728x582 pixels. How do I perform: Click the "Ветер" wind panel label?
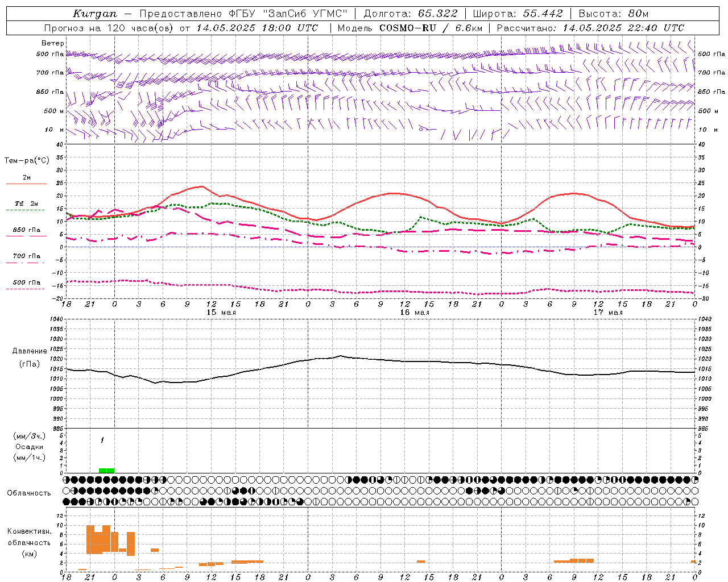52,43
